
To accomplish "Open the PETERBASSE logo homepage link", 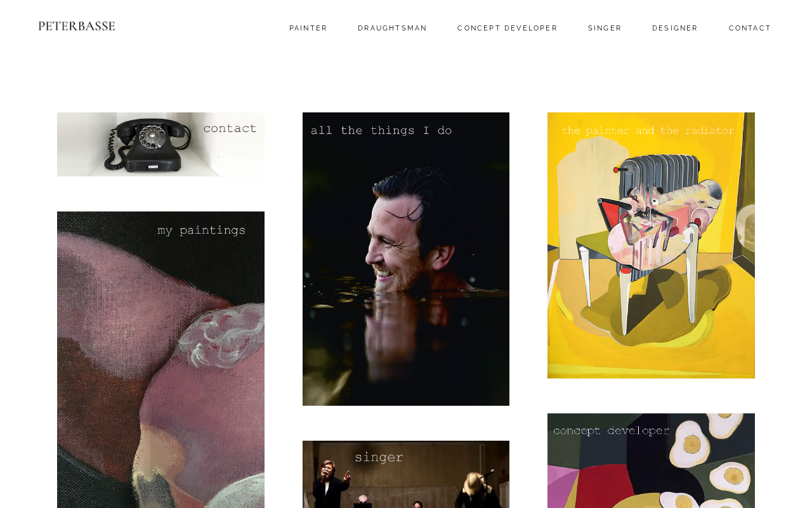I will [x=77, y=26].
